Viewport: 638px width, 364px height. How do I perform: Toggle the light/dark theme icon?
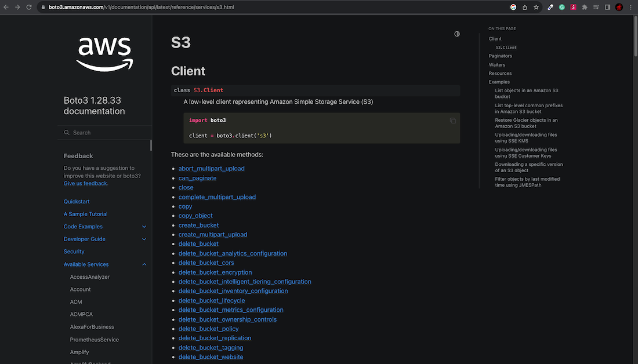pos(457,34)
